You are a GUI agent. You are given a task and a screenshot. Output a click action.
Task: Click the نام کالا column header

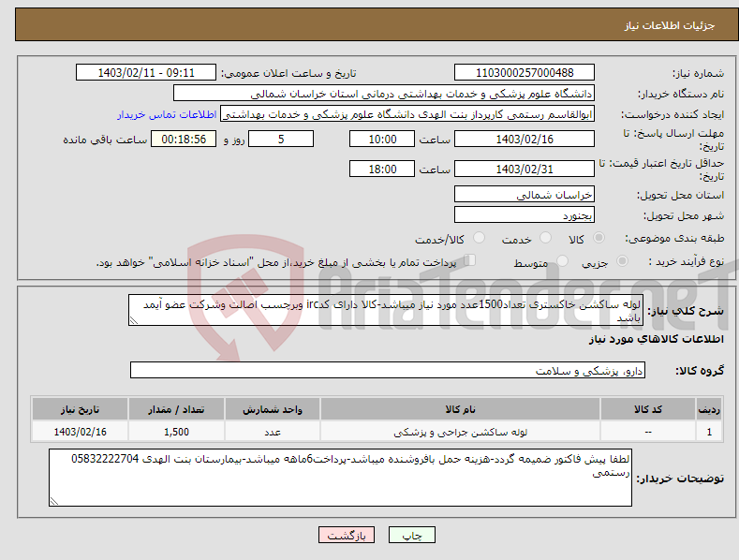[460, 409]
